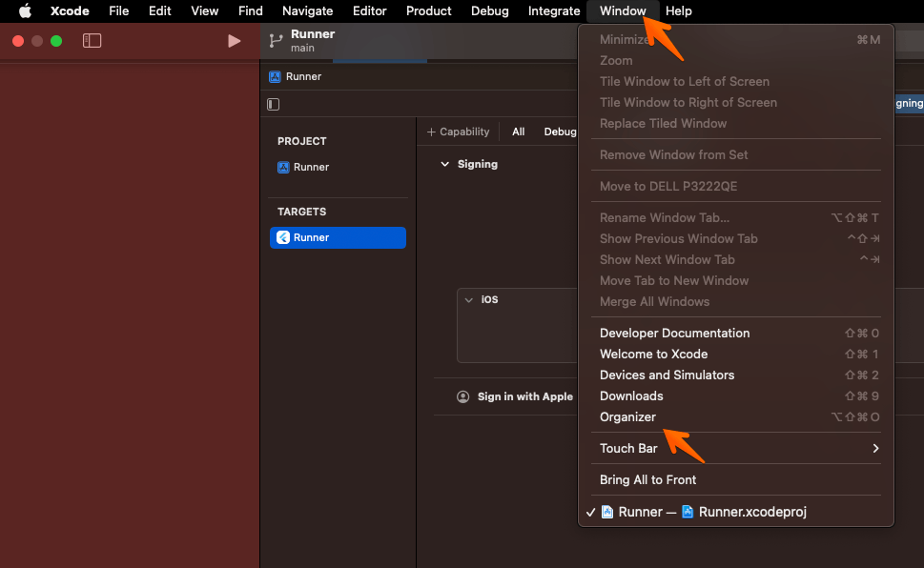Choose Bring All to Front
This screenshot has width=924, height=568.
coord(736,480)
